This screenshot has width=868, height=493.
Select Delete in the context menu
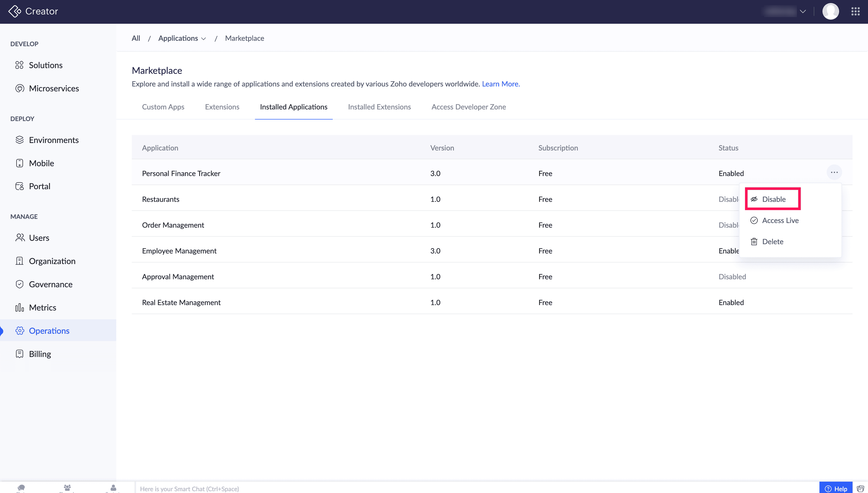coord(772,241)
